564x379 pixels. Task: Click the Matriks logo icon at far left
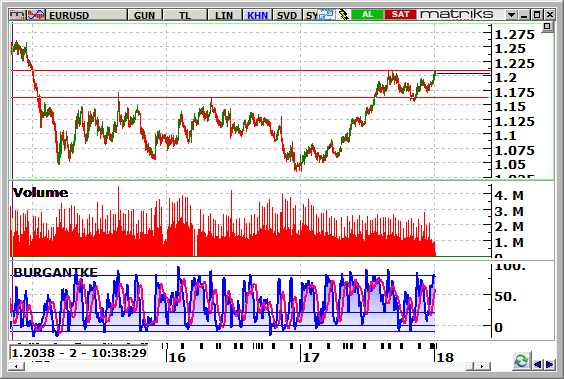pos(18,15)
